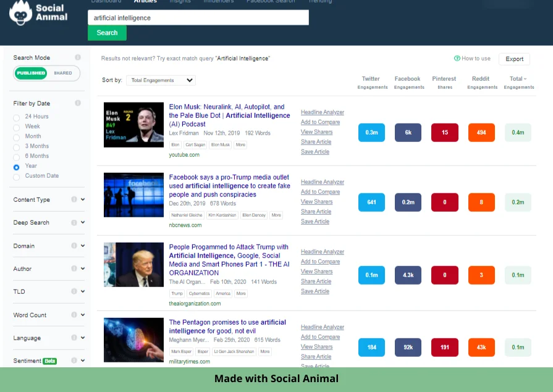Click Total 0.4m engagements badge

518,133
